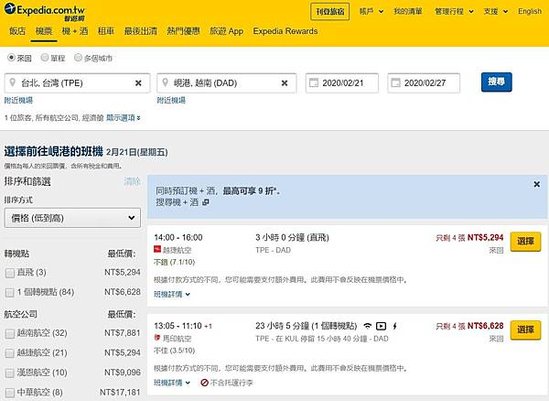Open the Expedia Rewards tab
The width and height of the screenshot is (549, 401).
click(x=285, y=31)
